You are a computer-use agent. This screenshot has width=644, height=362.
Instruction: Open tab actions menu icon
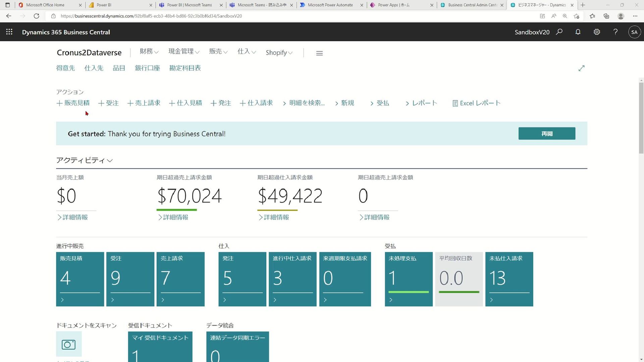pos(7,5)
